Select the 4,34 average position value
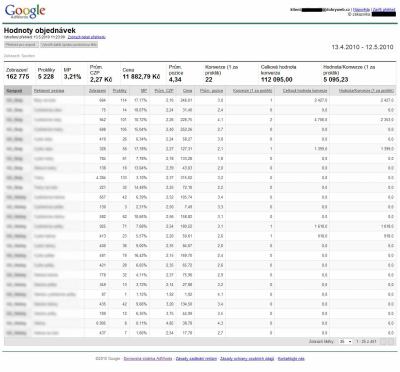Viewport: 400px width, 372px height. pos(175,80)
